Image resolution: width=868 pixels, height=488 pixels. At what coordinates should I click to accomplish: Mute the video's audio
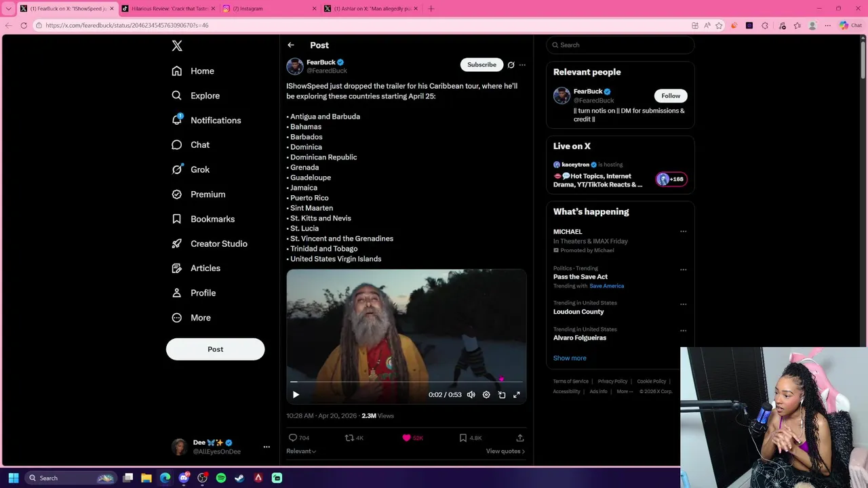471,394
